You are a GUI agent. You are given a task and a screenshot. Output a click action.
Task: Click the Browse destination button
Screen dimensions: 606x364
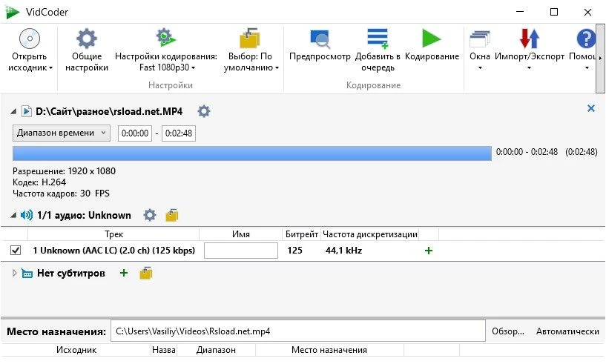click(507, 331)
